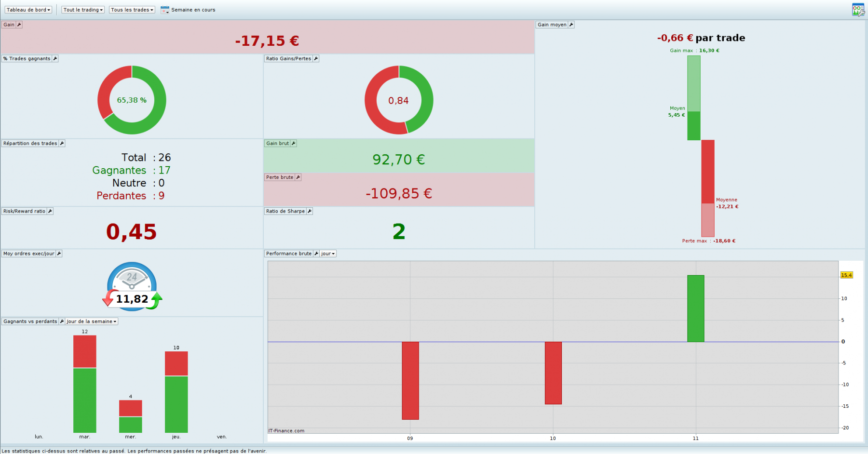Open the Gain widget settings wrench
Image resolution: width=868 pixels, height=454 pixels.
tap(19, 25)
